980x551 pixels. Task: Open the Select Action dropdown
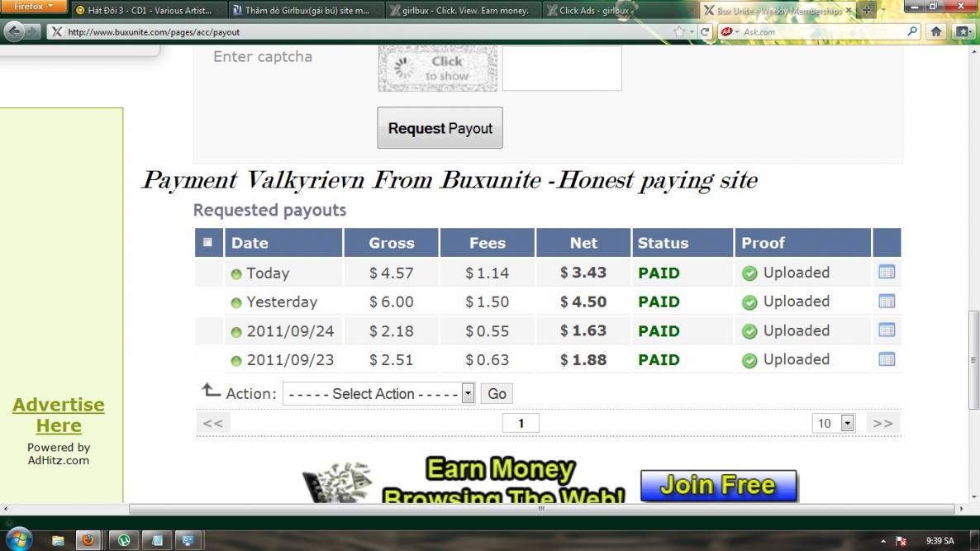(378, 393)
